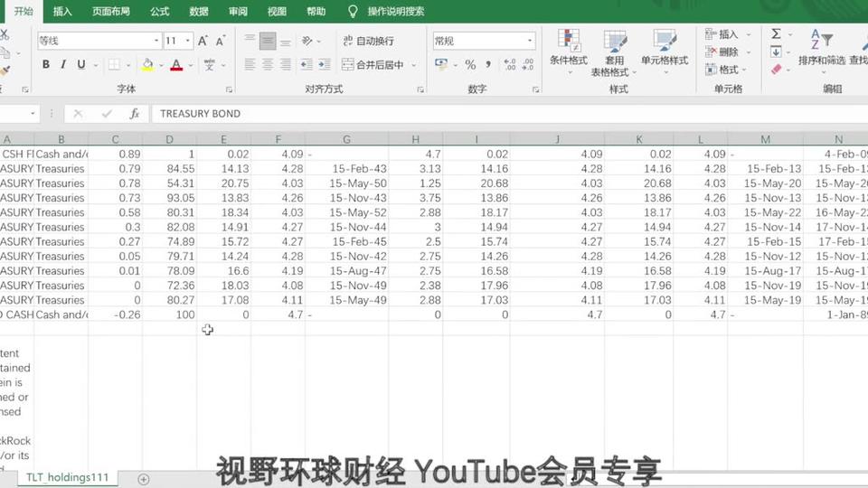
Task: Click the text orientation icon
Action: click(x=307, y=41)
